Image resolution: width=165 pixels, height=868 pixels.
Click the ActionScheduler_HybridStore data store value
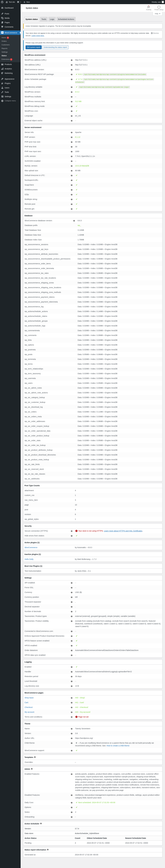tap(87, 833)
